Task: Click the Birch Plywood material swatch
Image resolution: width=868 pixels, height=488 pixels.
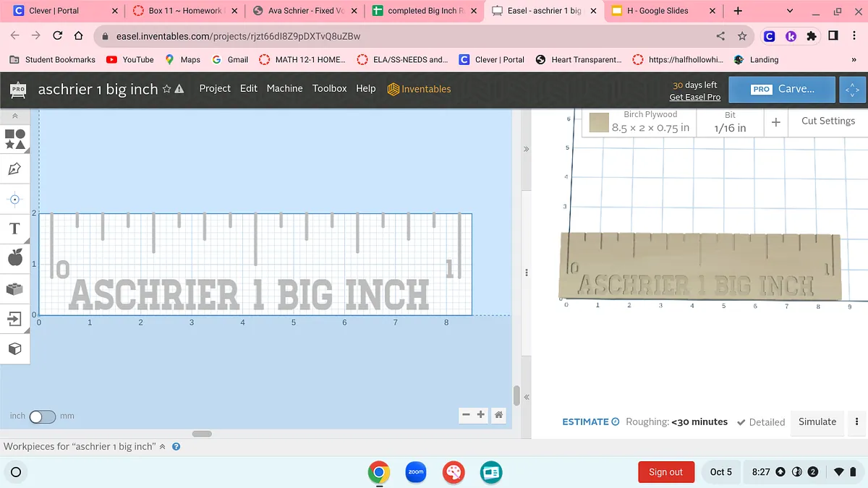Action: (x=599, y=122)
